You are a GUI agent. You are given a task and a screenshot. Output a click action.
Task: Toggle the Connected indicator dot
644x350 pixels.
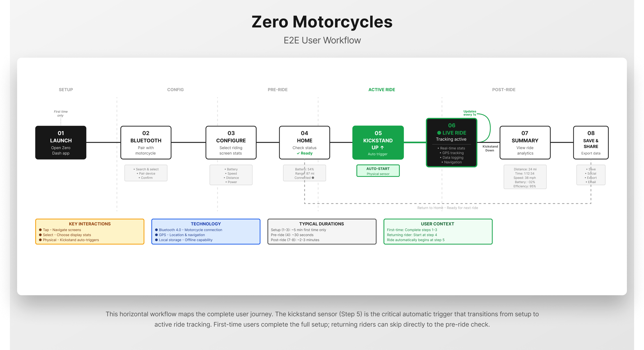click(314, 178)
